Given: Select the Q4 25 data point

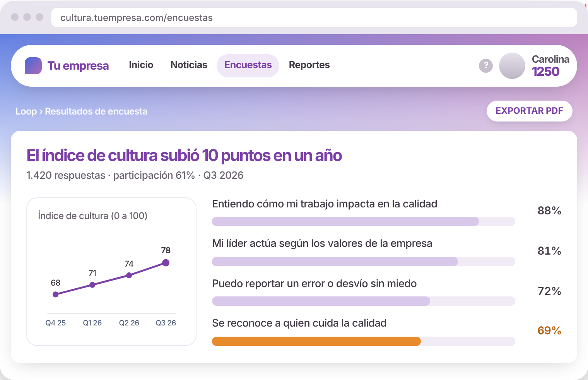Looking at the screenshot, I should point(56,294).
